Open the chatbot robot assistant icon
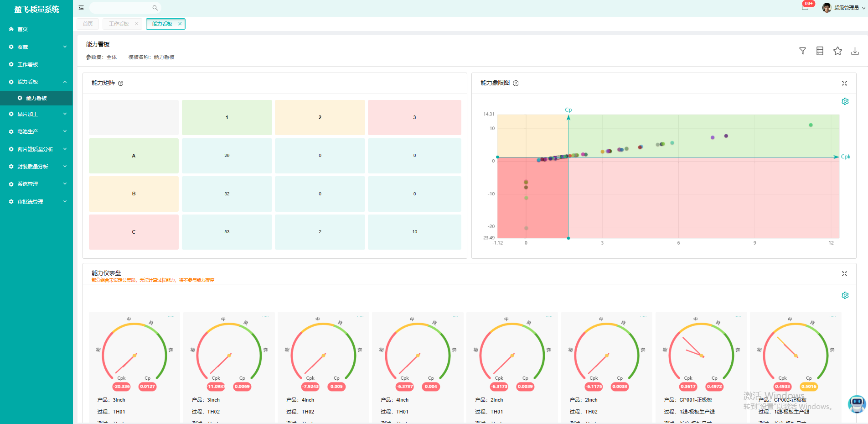This screenshot has width=868, height=424. click(x=856, y=403)
